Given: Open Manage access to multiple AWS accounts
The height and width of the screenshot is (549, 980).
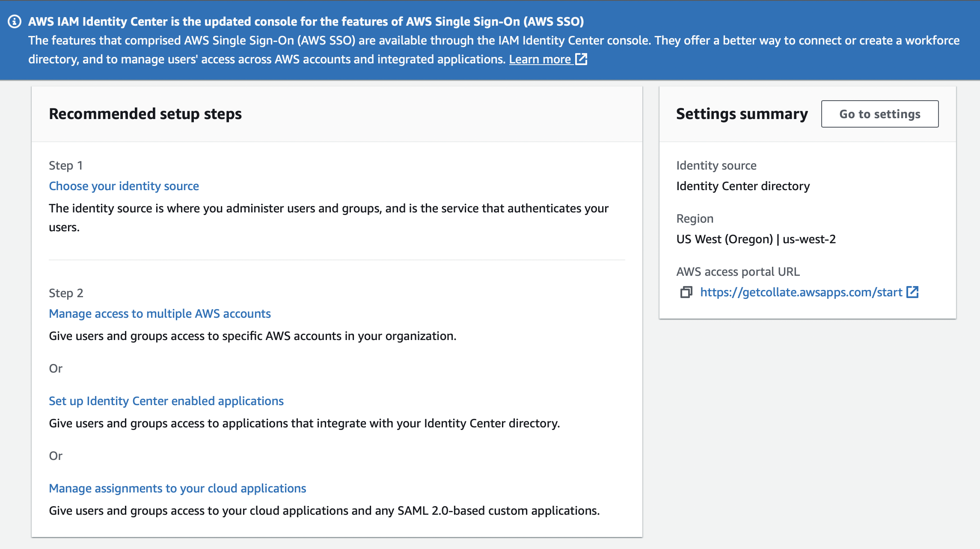Looking at the screenshot, I should coord(160,313).
